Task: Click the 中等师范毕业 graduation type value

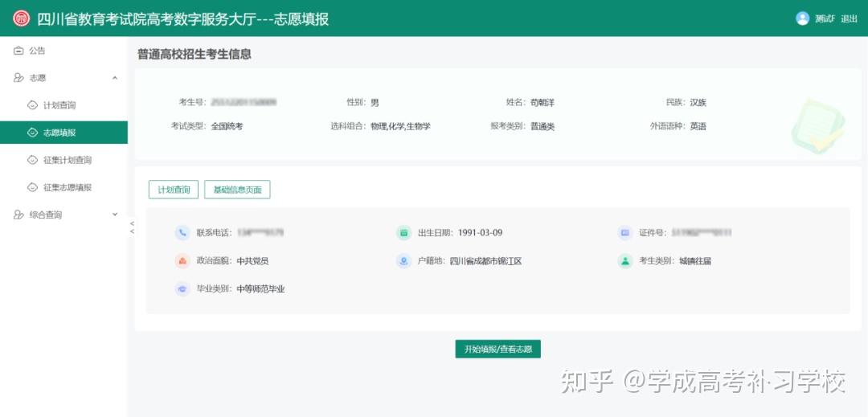Action: [260, 288]
